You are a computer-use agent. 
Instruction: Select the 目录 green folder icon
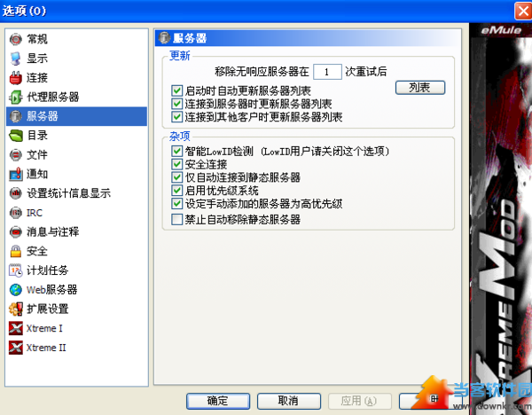[x=16, y=136]
